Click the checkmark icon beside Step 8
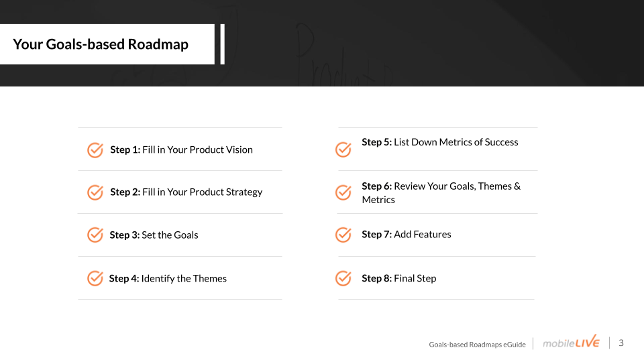Screen dimensions: 644x362 tap(343, 278)
